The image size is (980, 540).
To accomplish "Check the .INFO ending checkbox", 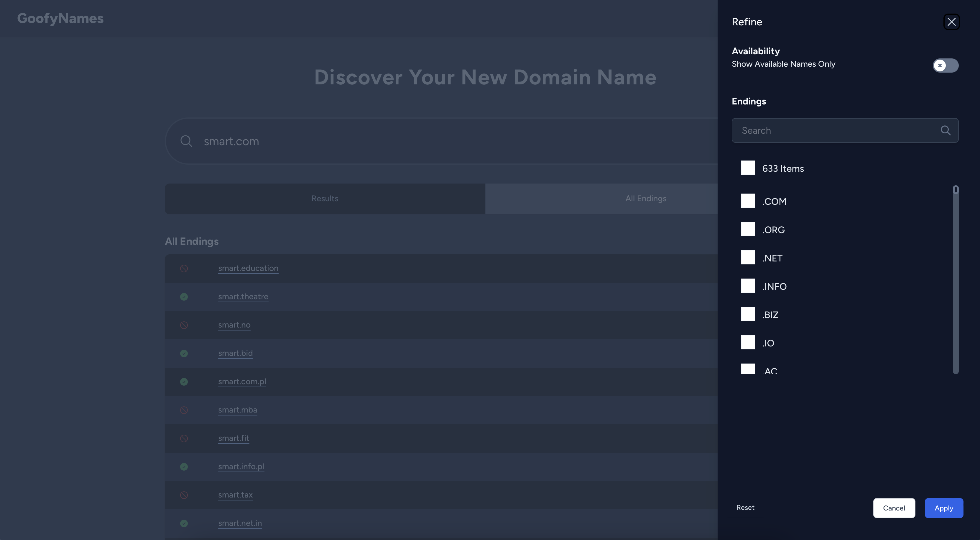I will pos(748,286).
